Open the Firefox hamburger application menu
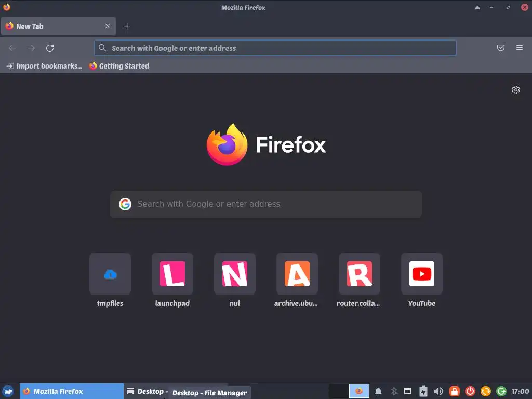532x399 pixels. pos(520,48)
